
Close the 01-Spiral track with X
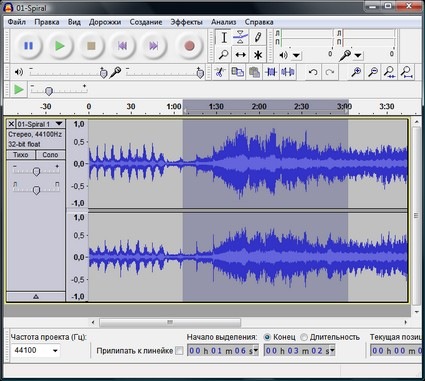click(11, 124)
